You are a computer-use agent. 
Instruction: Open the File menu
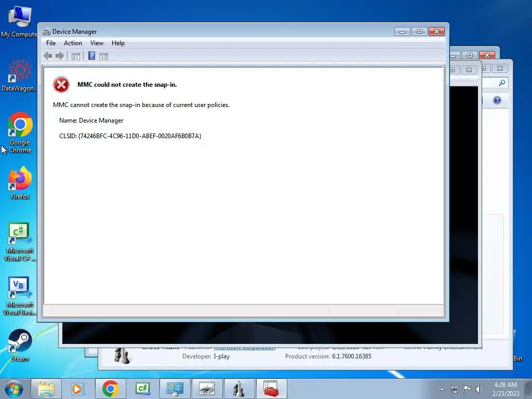(51, 43)
